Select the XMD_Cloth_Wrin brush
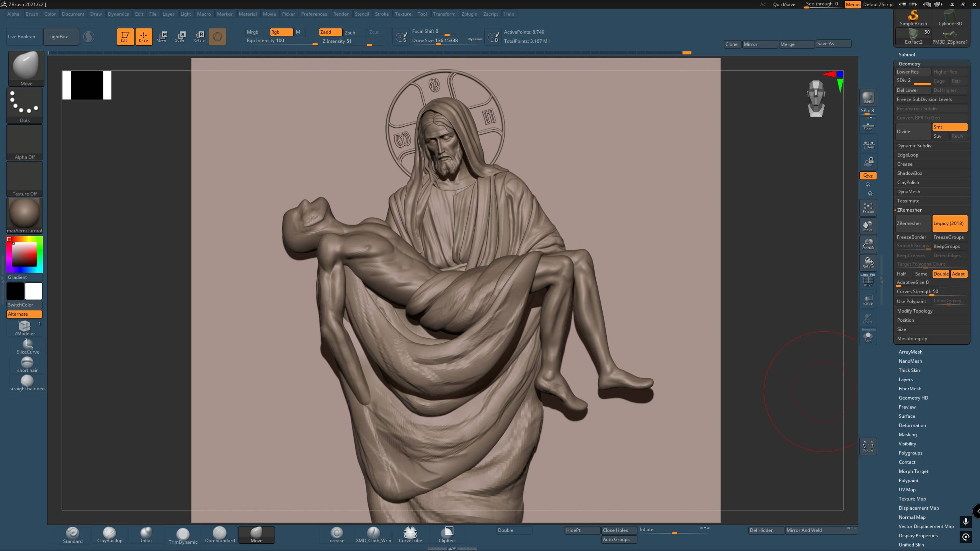980x551 pixels. tap(373, 535)
